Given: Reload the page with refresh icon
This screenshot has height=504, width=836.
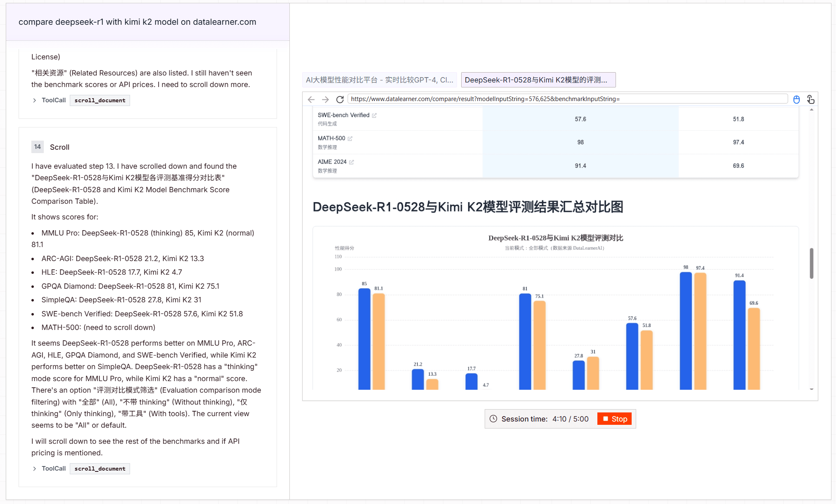Looking at the screenshot, I should [340, 99].
